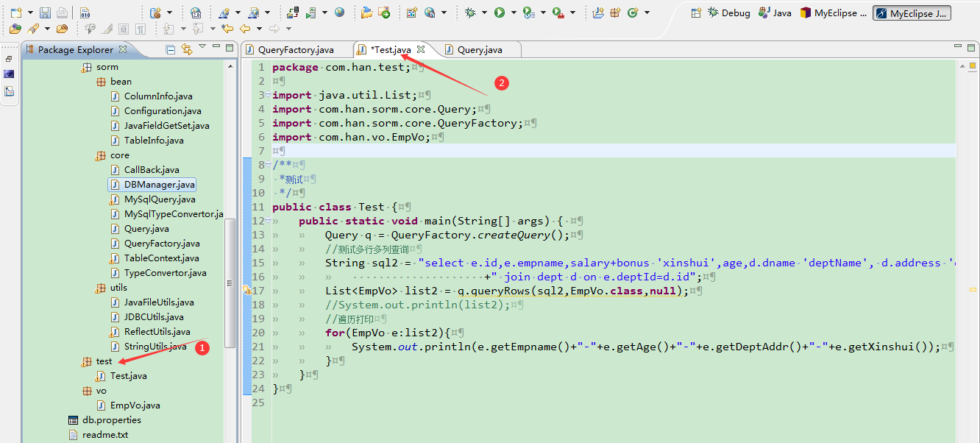The height and width of the screenshot is (443, 980).
Task: Collapse the Javadoc comment on line 8
Action: (x=267, y=165)
